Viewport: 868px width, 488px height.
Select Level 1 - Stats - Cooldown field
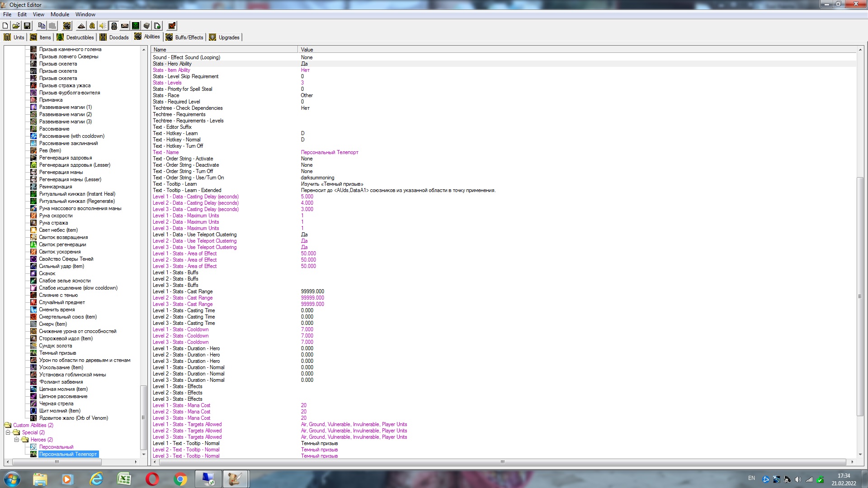click(181, 329)
